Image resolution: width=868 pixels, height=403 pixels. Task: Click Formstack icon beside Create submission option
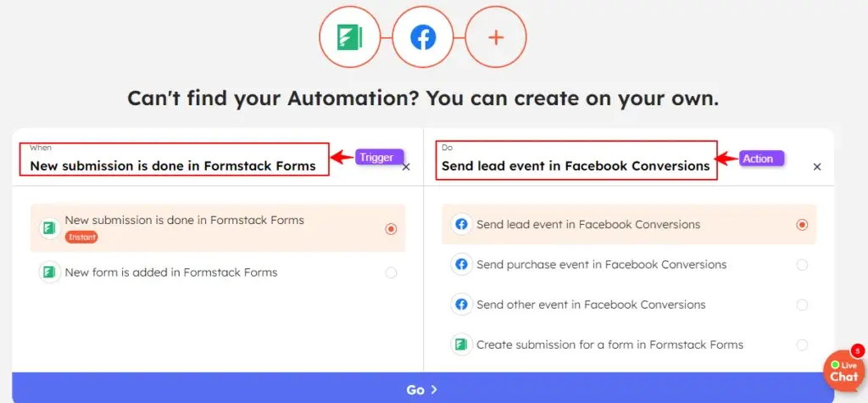[x=462, y=344]
